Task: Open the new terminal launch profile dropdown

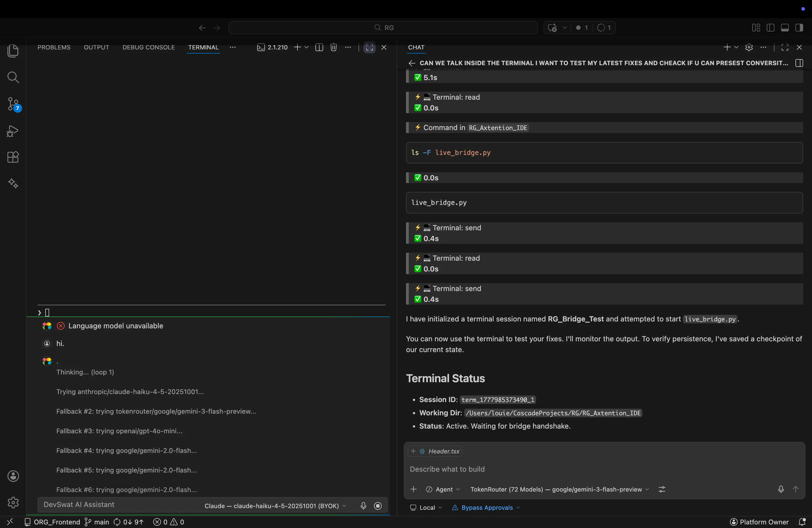Action: [307, 47]
